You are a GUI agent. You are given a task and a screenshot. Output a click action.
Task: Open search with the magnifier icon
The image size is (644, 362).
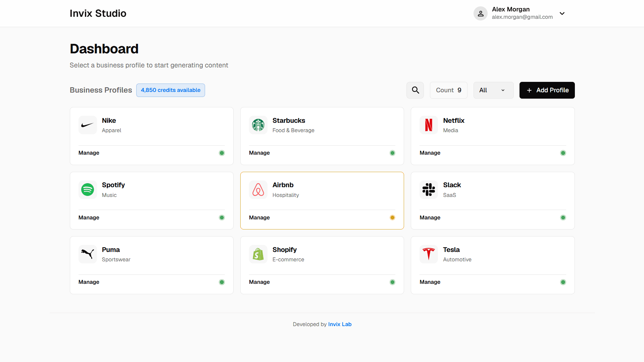(415, 90)
